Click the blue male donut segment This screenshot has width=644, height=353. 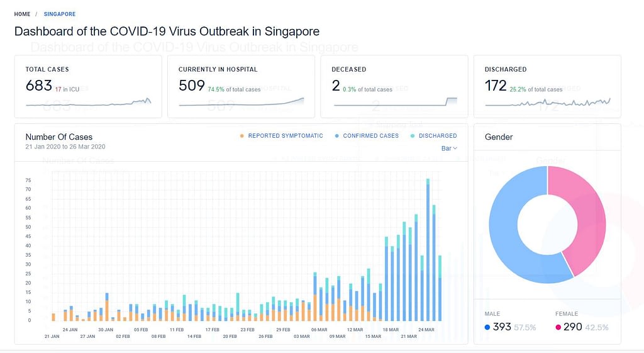point(503,230)
